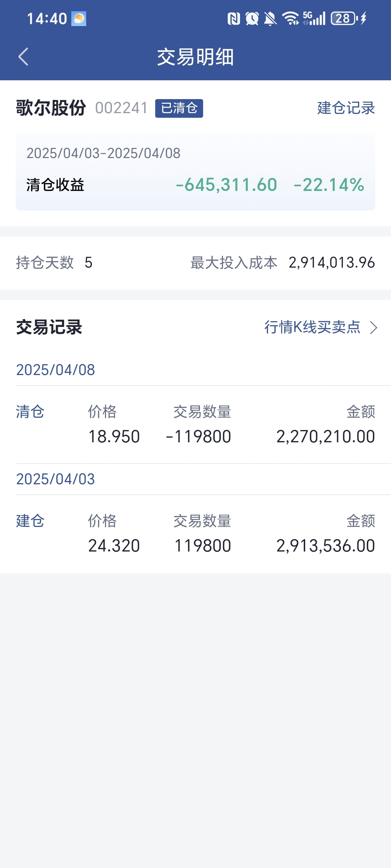Image resolution: width=391 pixels, height=868 pixels.
Task: Tap the NFC status bar icon
Action: tap(234, 18)
